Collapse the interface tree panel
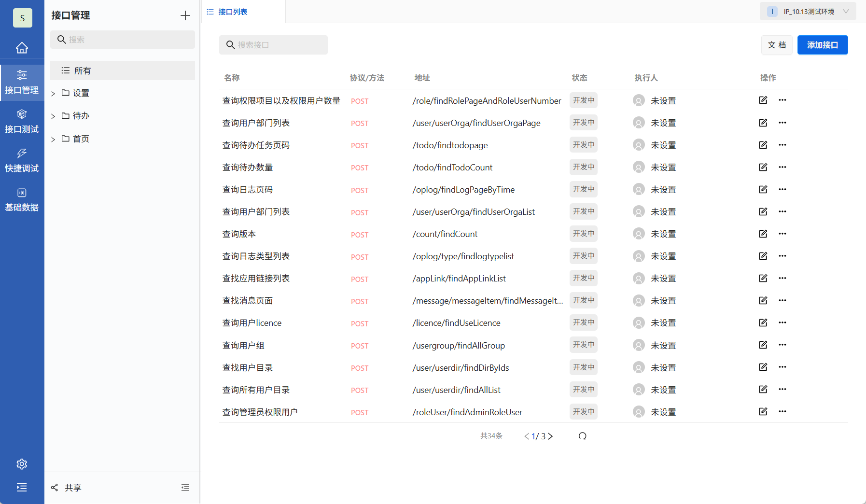Screen dimensions: 866x504 185,487
